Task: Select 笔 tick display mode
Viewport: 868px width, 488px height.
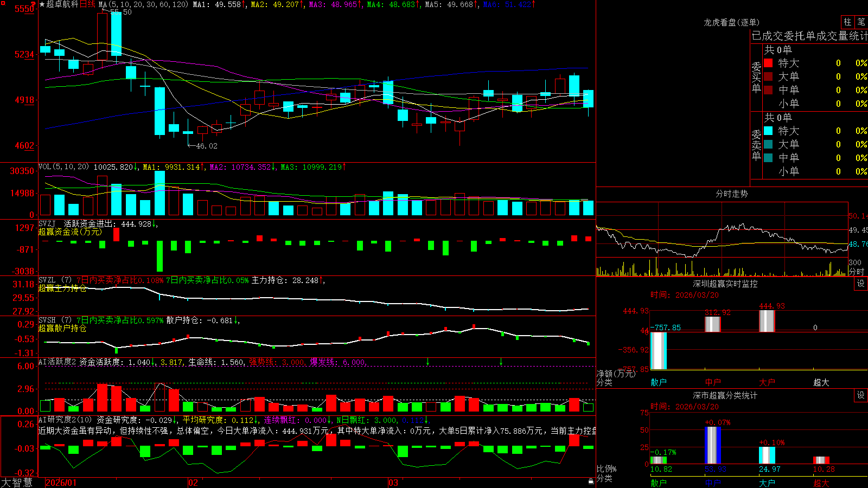Action: 861,22
